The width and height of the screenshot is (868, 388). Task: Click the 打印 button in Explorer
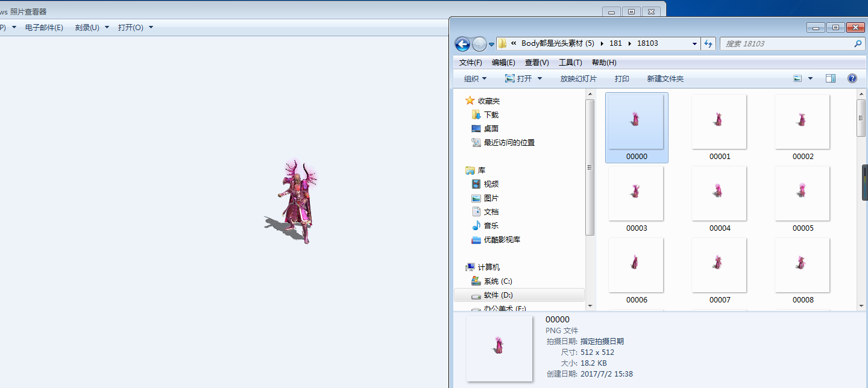(x=622, y=79)
